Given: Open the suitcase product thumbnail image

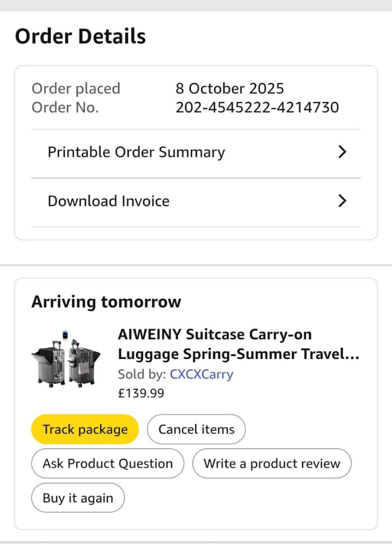Looking at the screenshot, I should pos(65,358).
